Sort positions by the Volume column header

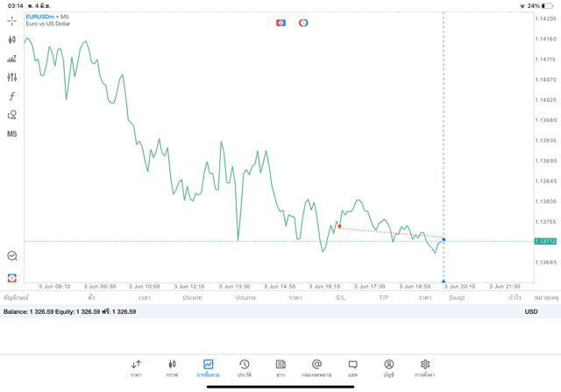tap(245, 298)
